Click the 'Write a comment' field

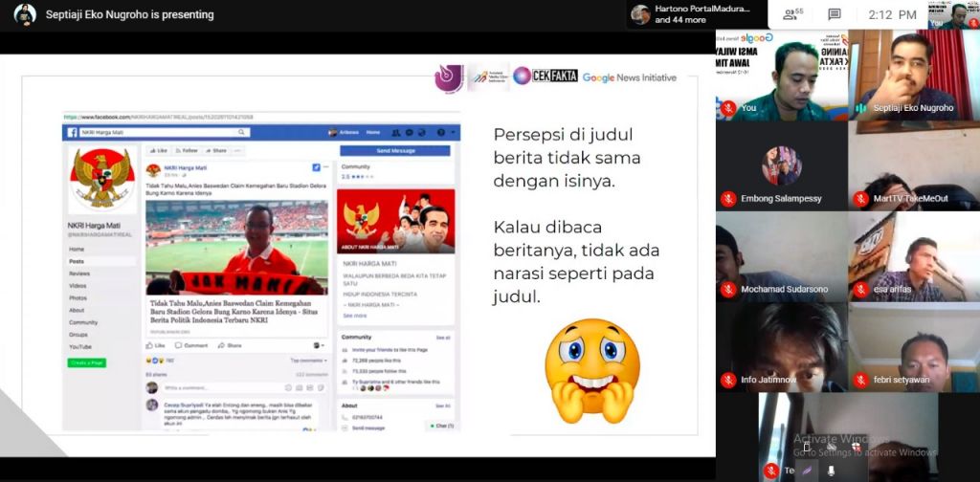(x=245, y=387)
